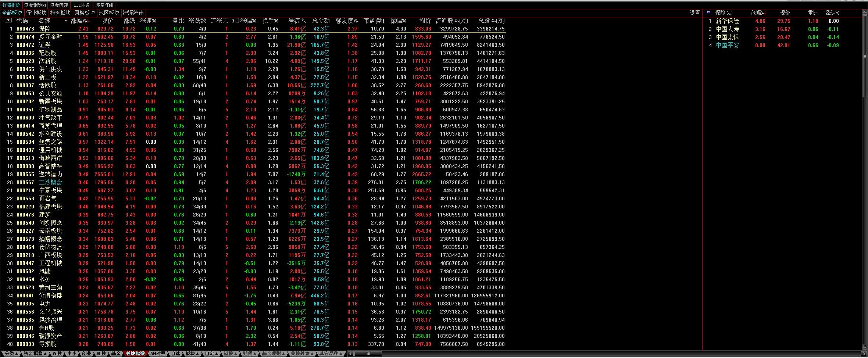Viewport: 868px width, 358px height.
Task: Sort by 涨幅% in the 保险 panel
Action: point(758,13)
